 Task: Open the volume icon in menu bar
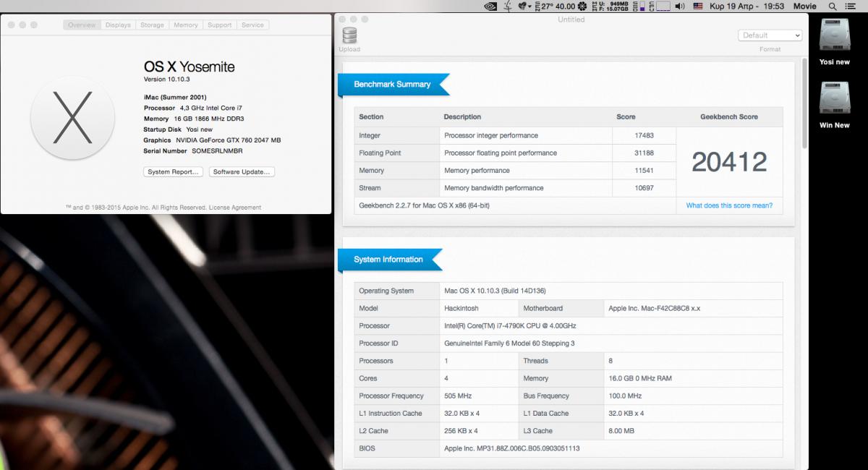(x=679, y=6)
